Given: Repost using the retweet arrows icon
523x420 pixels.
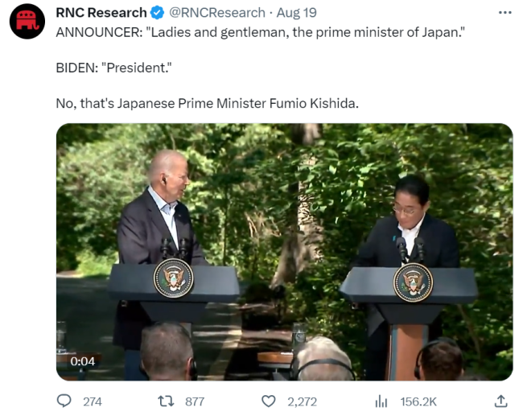Looking at the screenshot, I should [165, 401].
